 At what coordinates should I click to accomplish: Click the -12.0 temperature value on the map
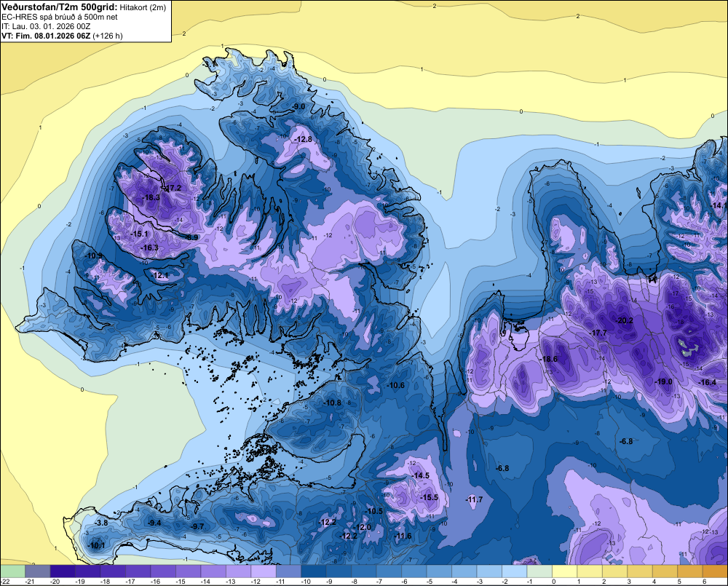pyautogui.click(x=363, y=527)
